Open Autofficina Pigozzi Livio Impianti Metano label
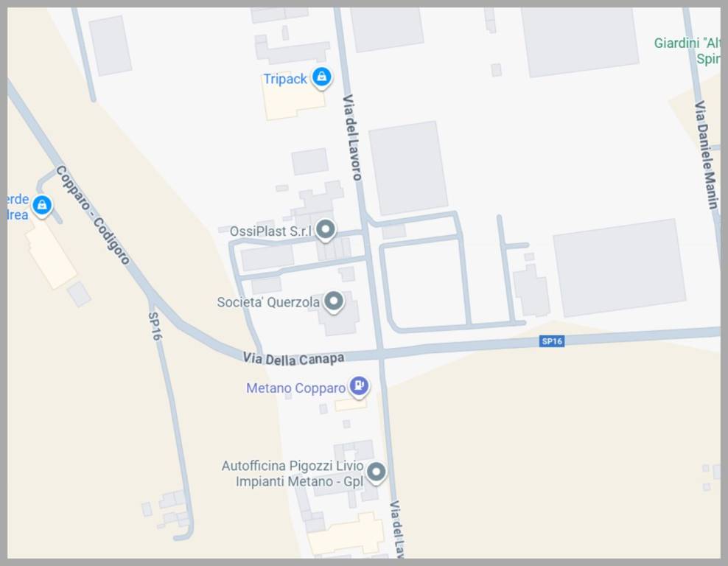Image resolution: width=728 pixels, height=566 pixels. click(293, 474)
